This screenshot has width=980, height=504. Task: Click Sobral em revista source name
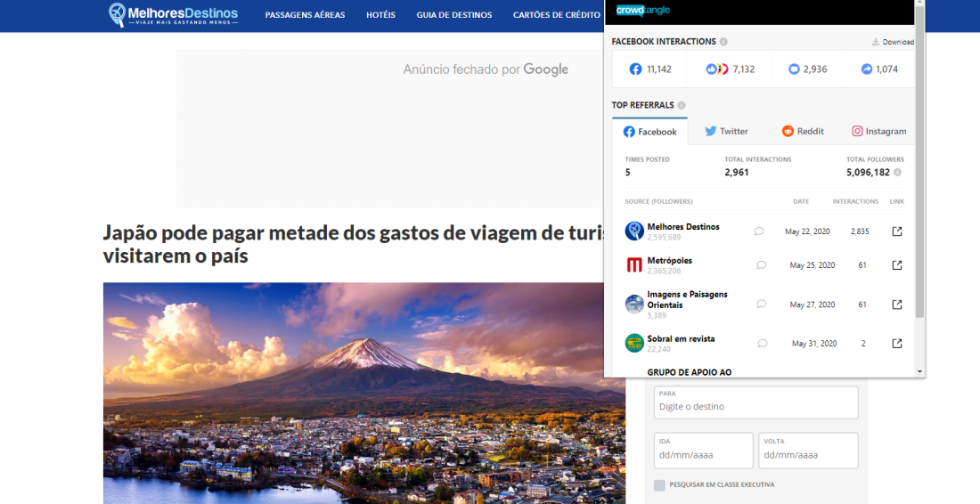click(681, 338)
